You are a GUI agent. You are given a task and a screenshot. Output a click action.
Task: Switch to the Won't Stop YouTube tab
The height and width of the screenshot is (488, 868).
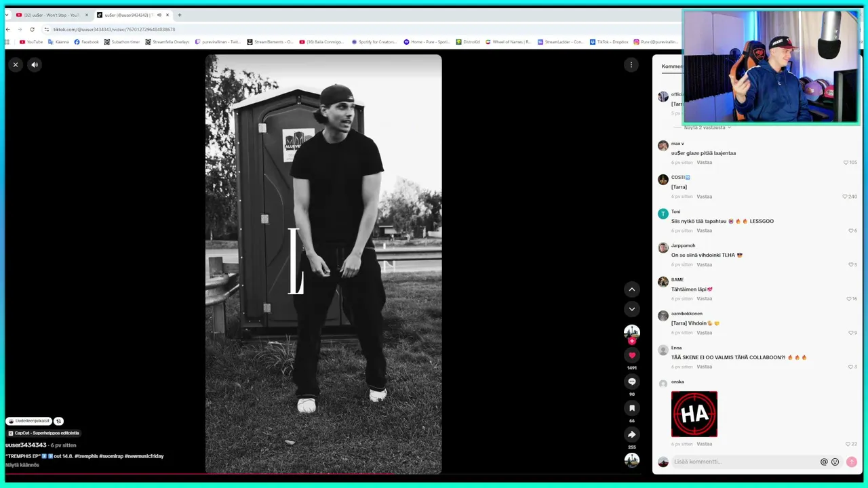[x=52, y=15]
